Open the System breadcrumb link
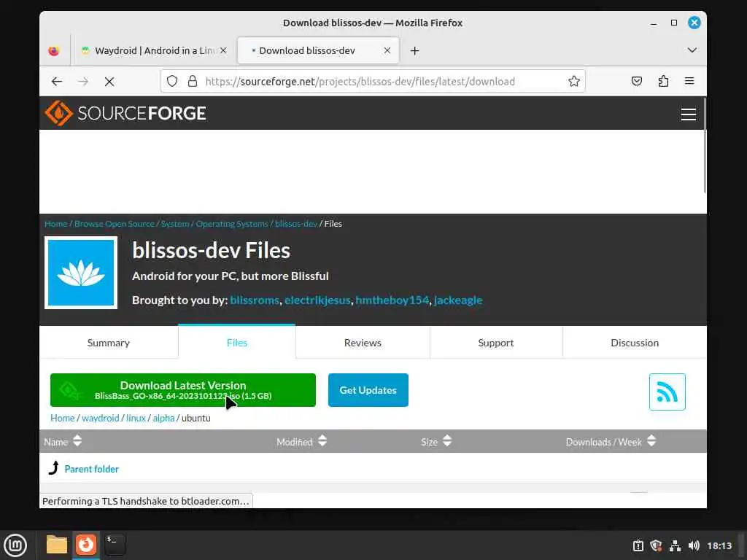747x560 pixels. [x=175, y=224]
